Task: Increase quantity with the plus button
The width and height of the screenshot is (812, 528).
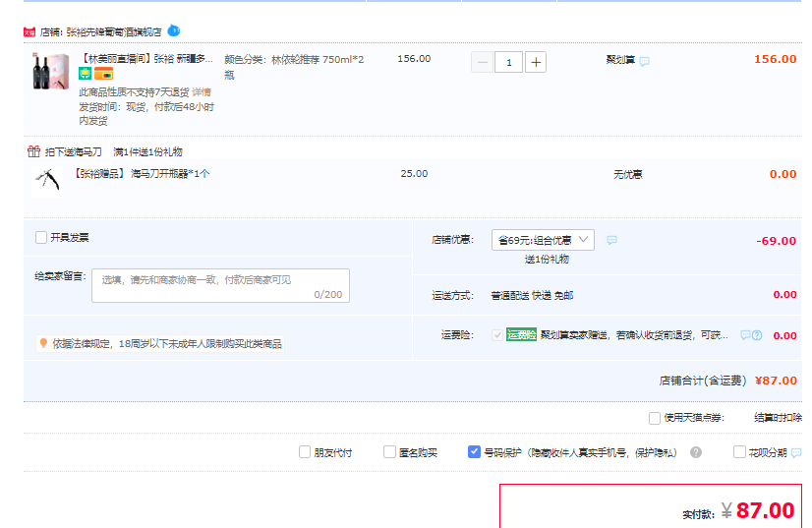Action: 536,62
